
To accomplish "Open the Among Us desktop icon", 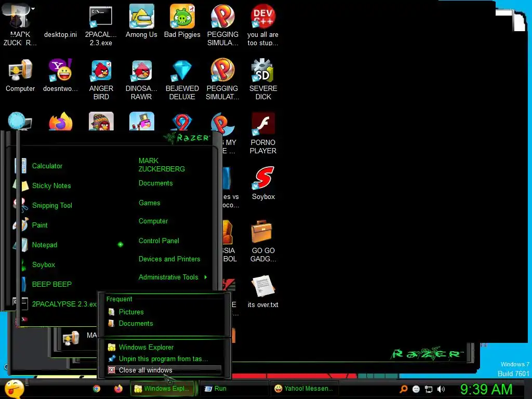I will click(x=141, y=21).
